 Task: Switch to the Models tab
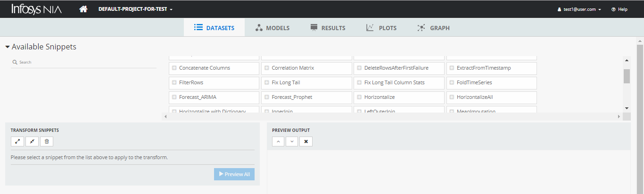(x=272, y=28)
